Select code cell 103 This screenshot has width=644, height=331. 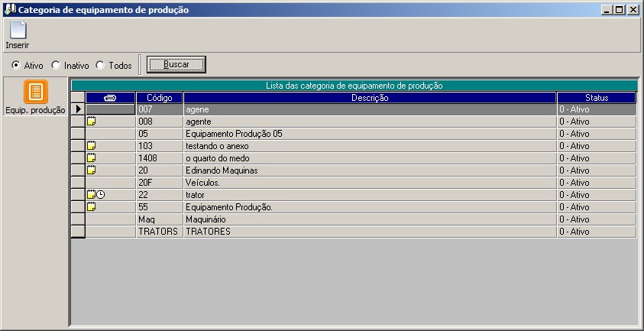click(x=160, y=146)
